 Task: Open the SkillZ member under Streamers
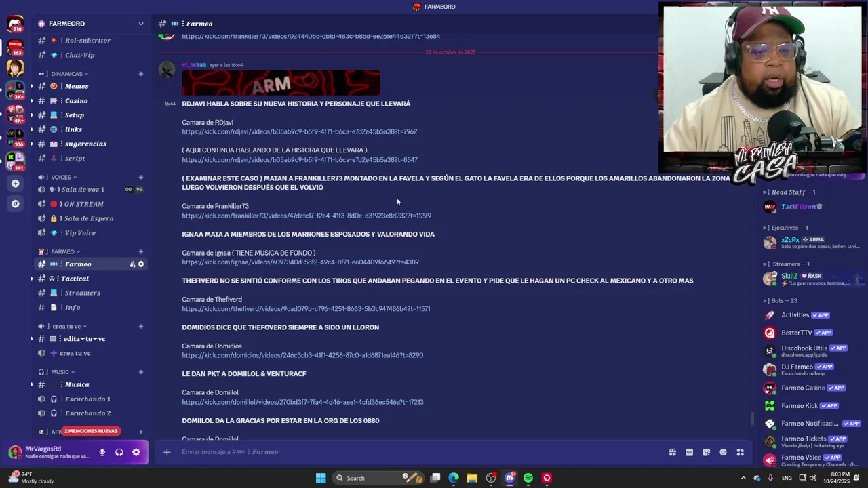tap(812, 279)
